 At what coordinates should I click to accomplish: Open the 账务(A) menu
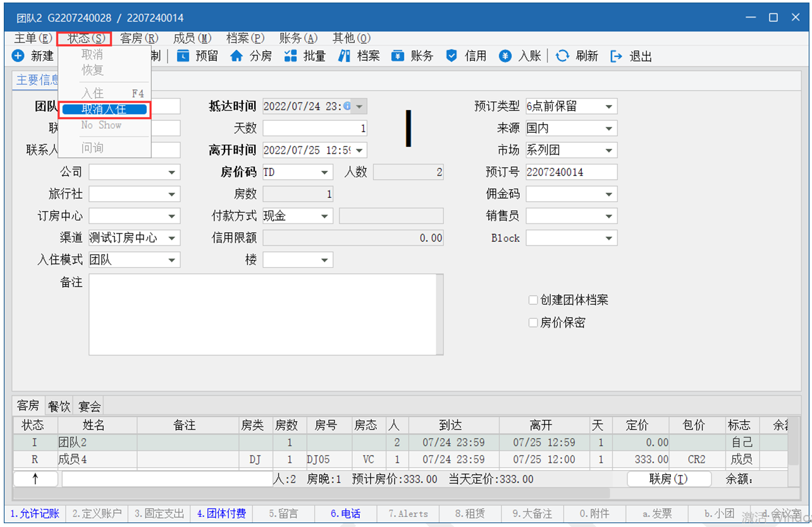point(298,39)
